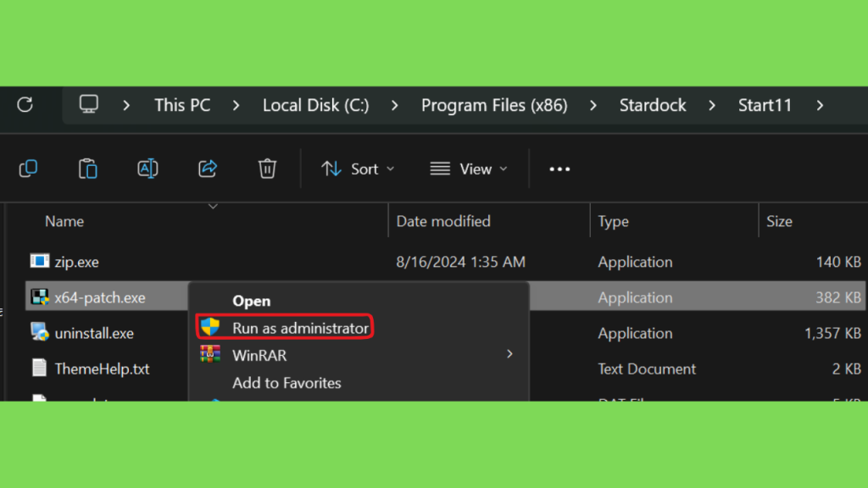This screenshot has width=868, height=488.
Task: Expand the chevron after This PC
Action: point(236,105)
